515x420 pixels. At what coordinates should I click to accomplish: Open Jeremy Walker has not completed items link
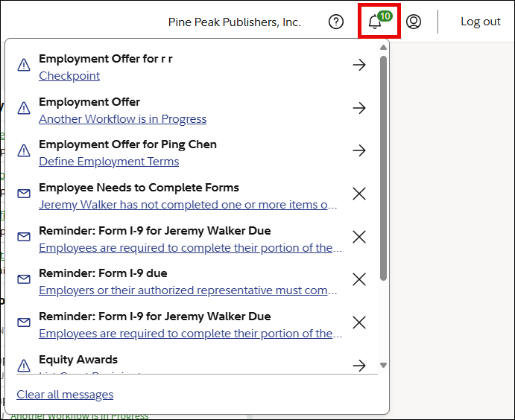pos(188,205)
